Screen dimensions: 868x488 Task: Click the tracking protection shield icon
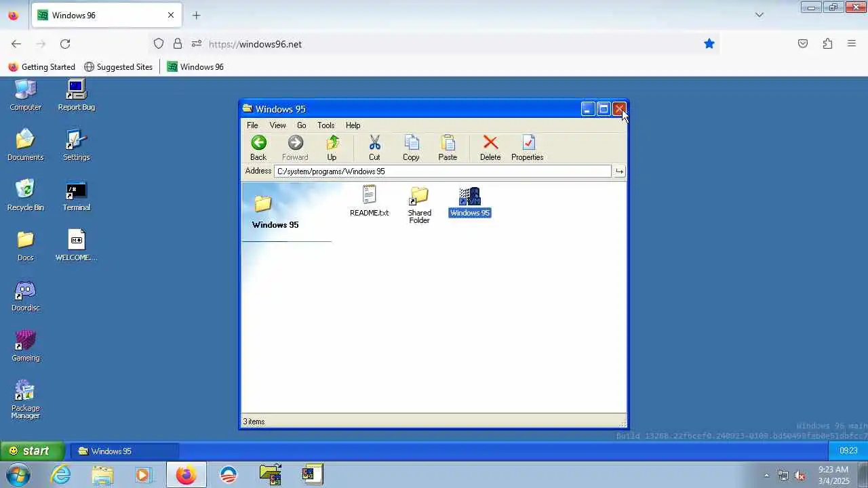click(159, 43)
